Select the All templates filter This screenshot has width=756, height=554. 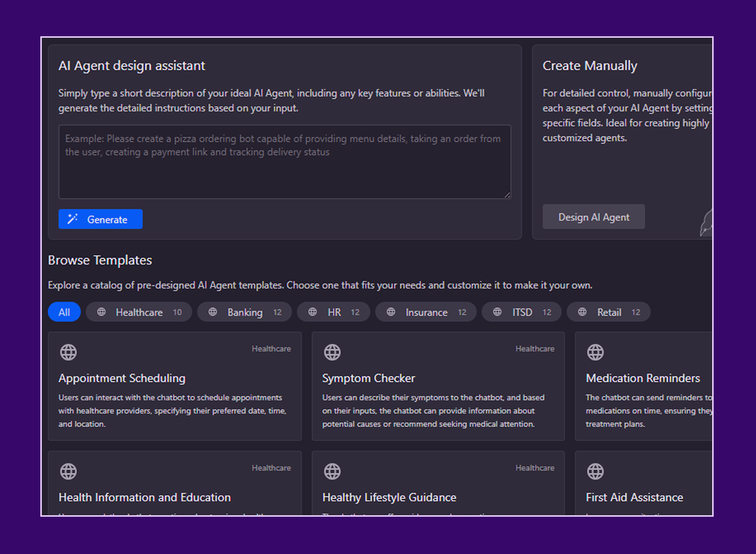[64, 312]
